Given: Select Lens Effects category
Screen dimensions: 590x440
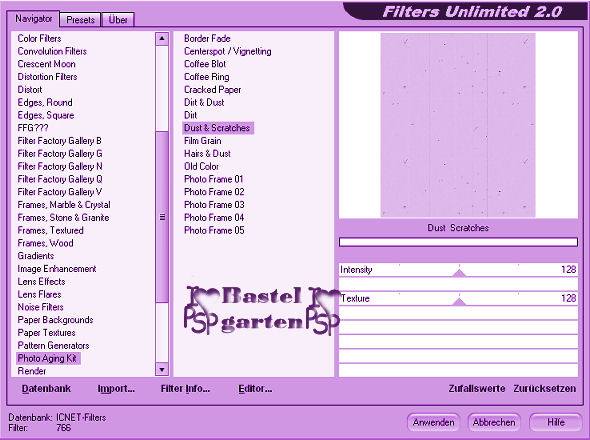Looking at the screenshot, I should (41, 282).
